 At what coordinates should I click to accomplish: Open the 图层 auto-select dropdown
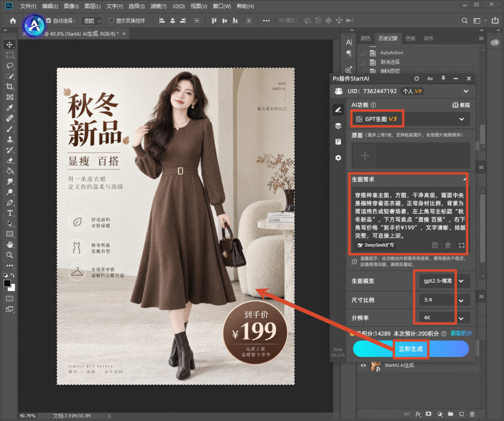[x=92, y=21]
